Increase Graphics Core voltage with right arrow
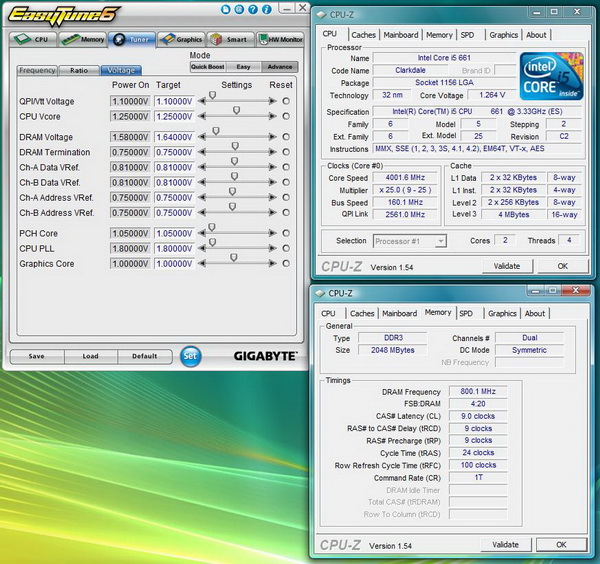 coord(272,263)
